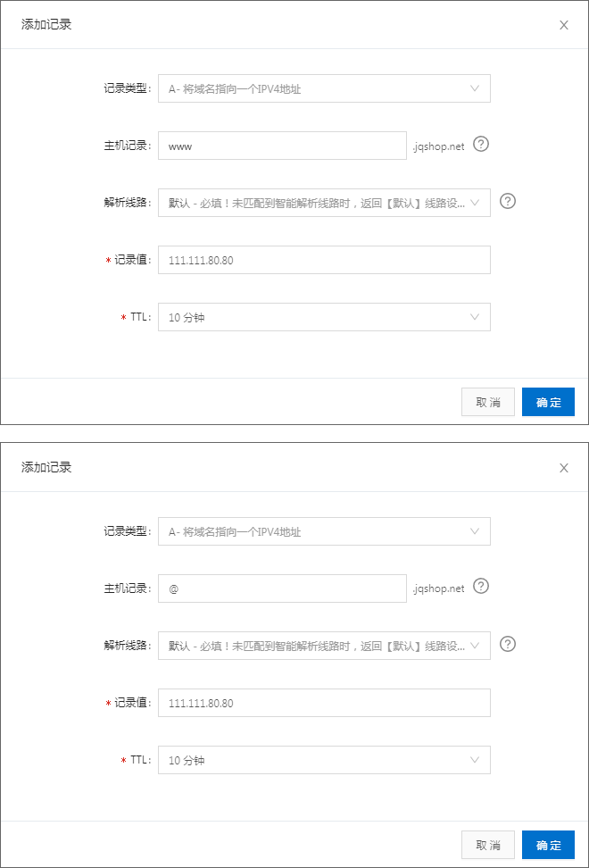Focus the 主机记录 field containing www
589x868 pixels.
coord(282,146)
